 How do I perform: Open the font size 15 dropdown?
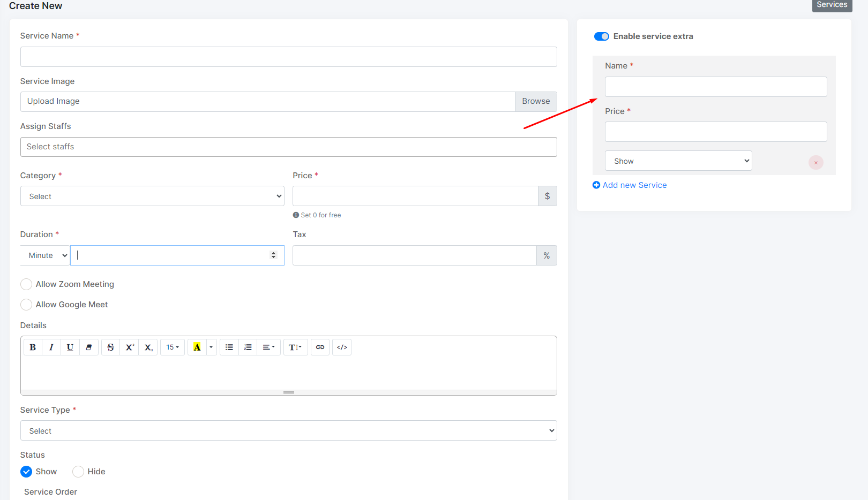[x=173, y=347]
